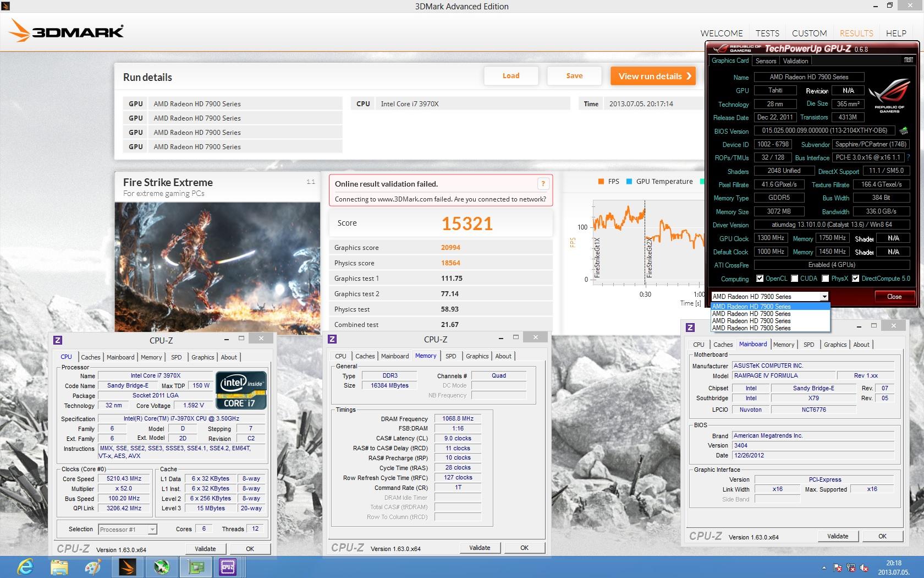924x578 pixels.
Task: Click Load button in Run details
Action: coord(510,76)
